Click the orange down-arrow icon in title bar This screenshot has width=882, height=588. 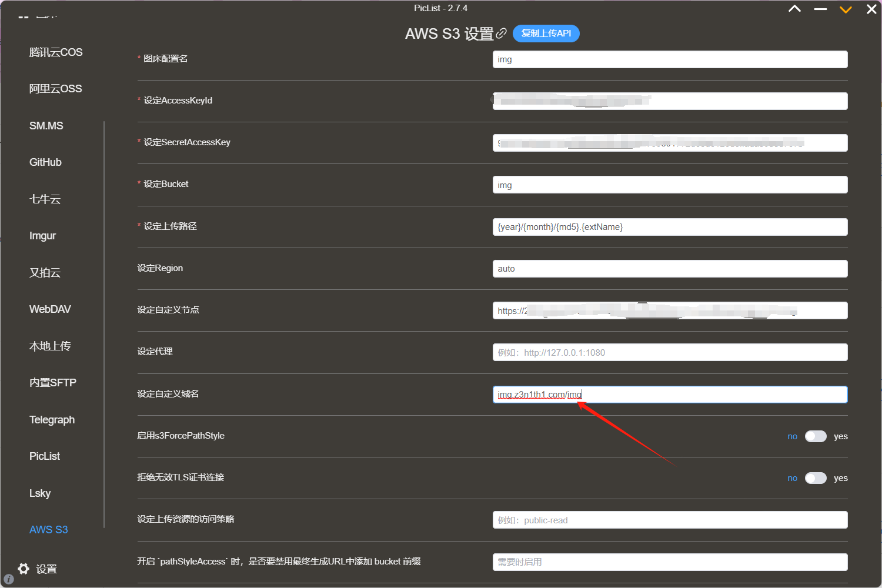[x=846, y=9]
